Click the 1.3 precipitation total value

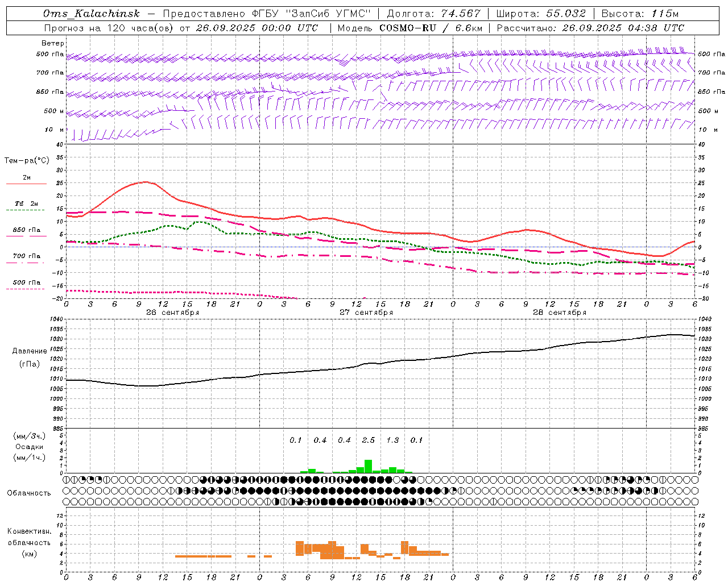click(392, 440)
